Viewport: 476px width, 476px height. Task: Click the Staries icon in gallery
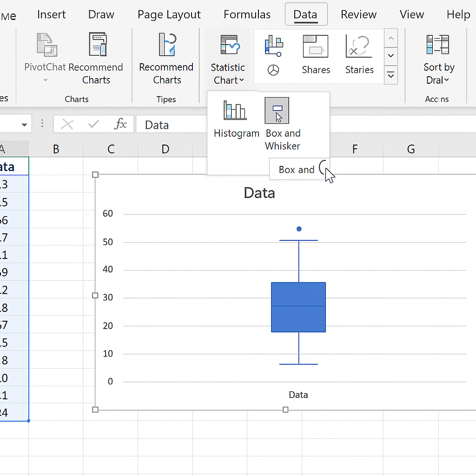coord(359,47)
